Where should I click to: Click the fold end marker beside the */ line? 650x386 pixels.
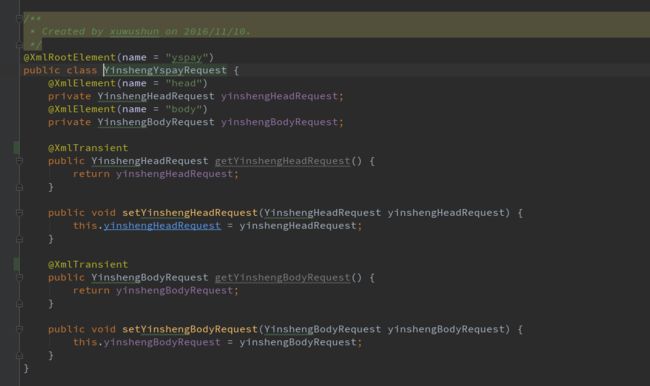point(19,44)
